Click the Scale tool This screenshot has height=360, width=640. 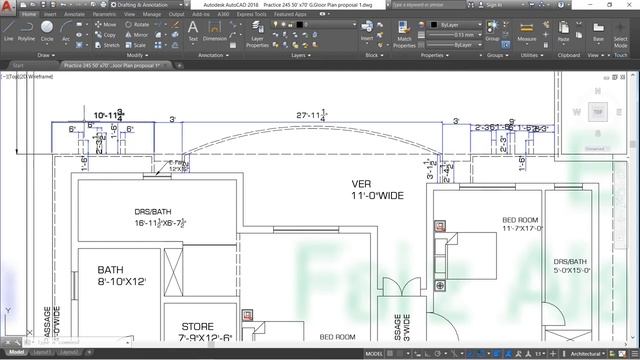(x=136, y=45)
